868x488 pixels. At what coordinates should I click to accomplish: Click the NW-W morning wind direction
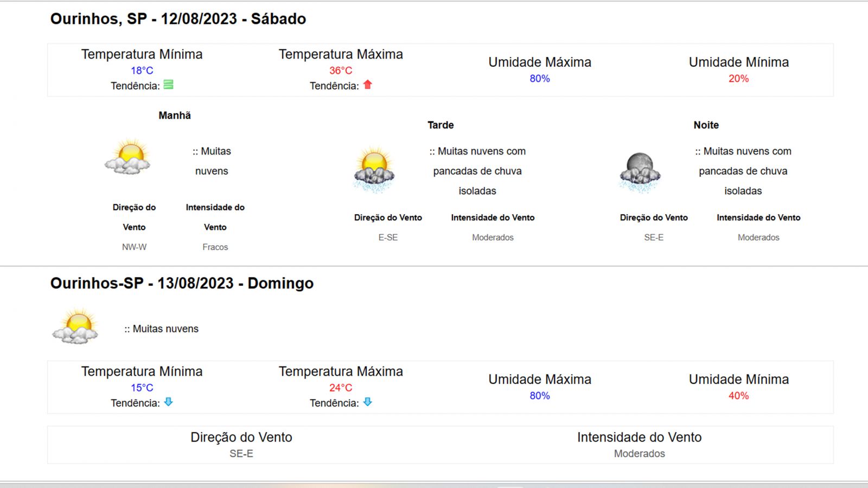(134, 247)
